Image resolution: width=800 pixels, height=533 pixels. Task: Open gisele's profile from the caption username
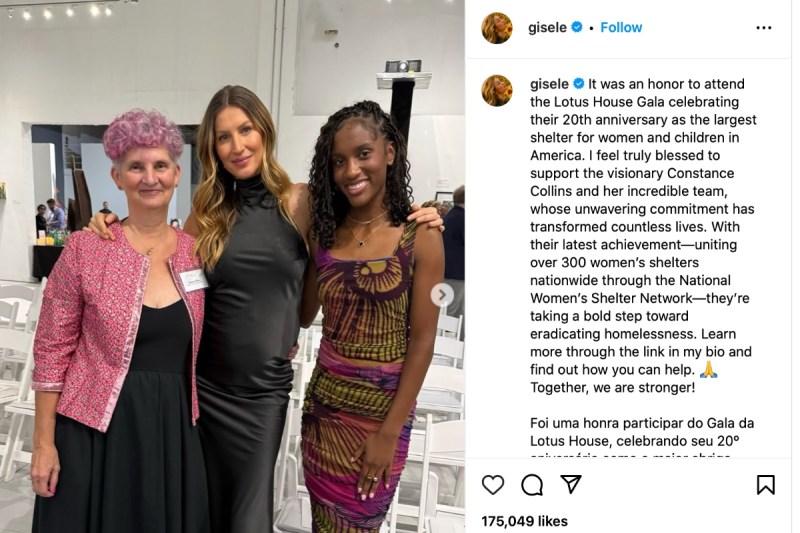click(549, 84)
